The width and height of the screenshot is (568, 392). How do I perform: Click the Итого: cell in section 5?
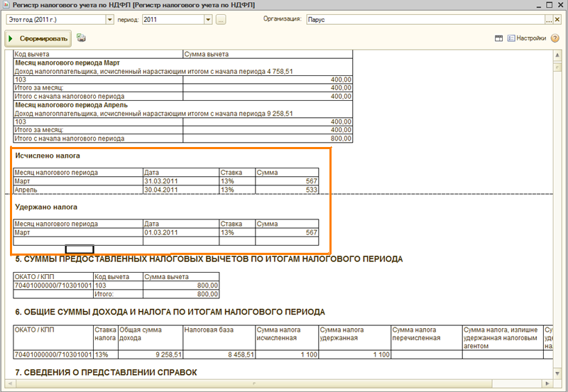pos(118,294)
